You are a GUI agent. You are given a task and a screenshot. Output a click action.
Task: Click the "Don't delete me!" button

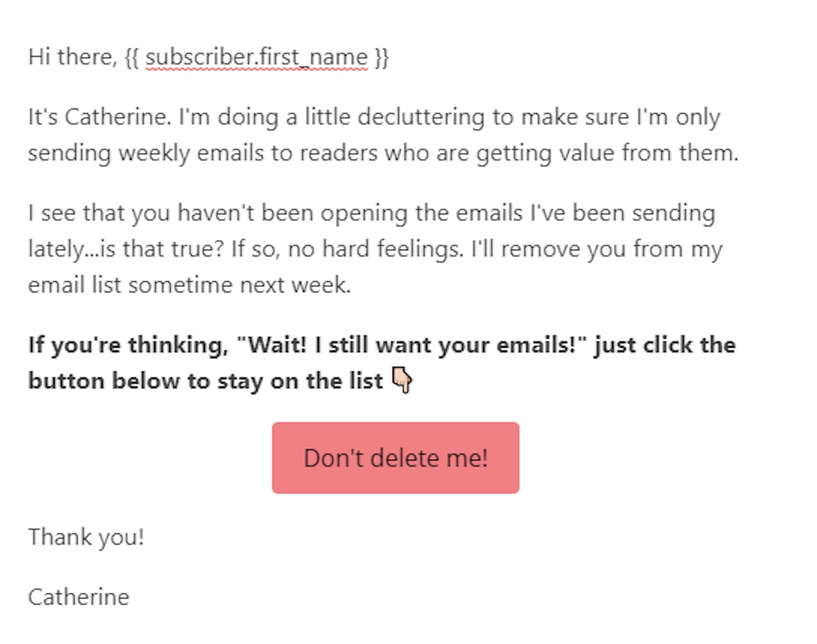(395, 458)
